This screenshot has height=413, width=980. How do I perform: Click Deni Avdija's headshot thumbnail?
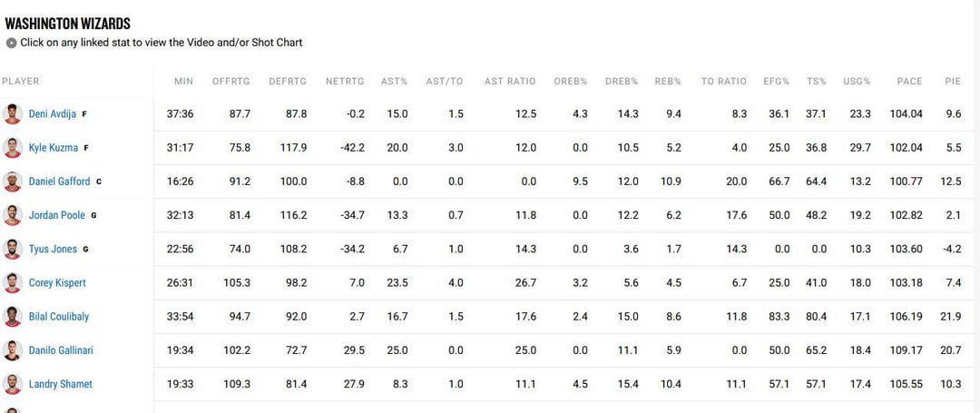(12, 114)
